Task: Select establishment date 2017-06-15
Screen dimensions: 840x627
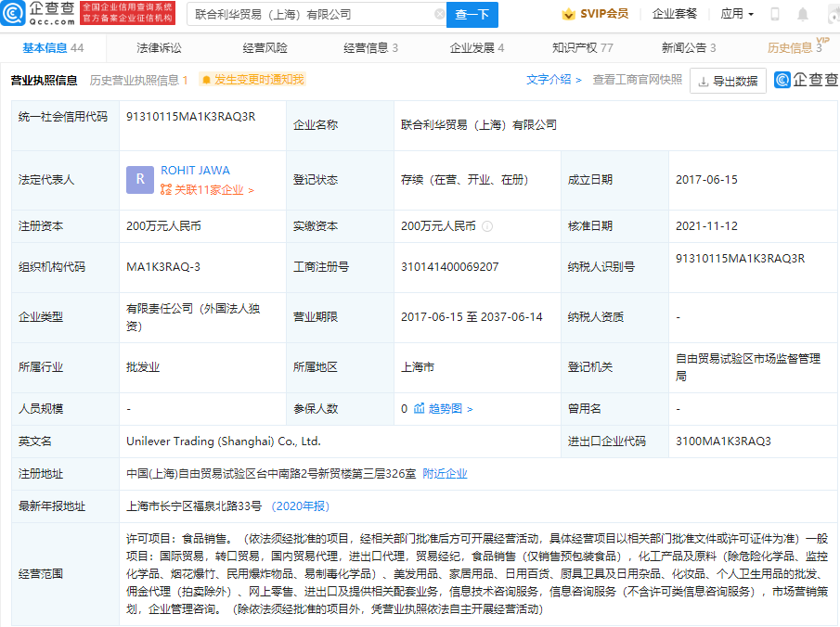Action: click(x=706, y=179)
